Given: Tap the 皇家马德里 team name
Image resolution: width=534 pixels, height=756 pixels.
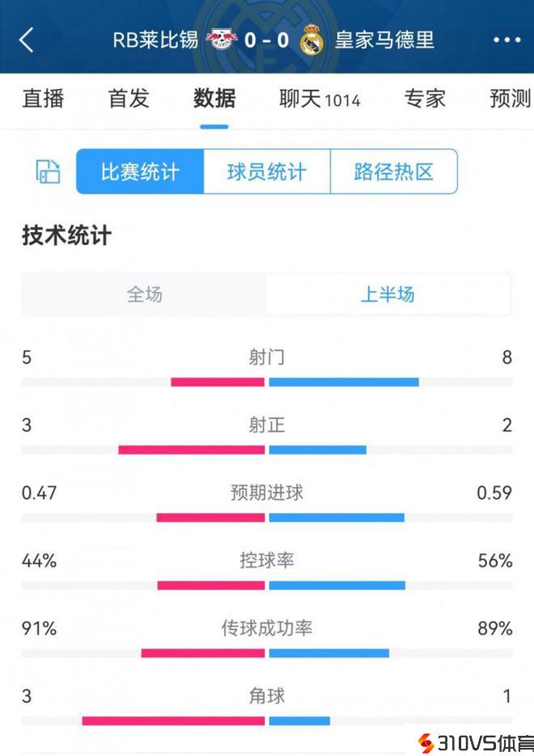Looking at the screenshot, I should pos(384,40).
